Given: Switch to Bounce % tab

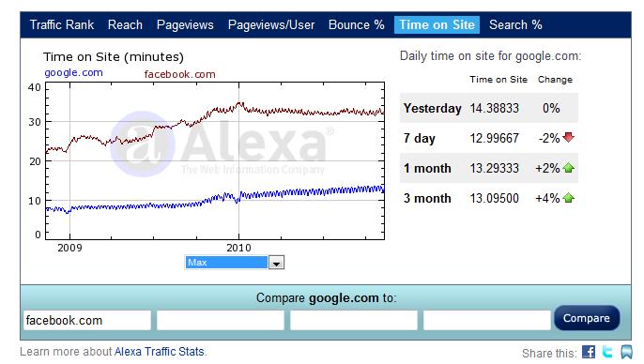Looking at the screenshot, I should (357, 24).
